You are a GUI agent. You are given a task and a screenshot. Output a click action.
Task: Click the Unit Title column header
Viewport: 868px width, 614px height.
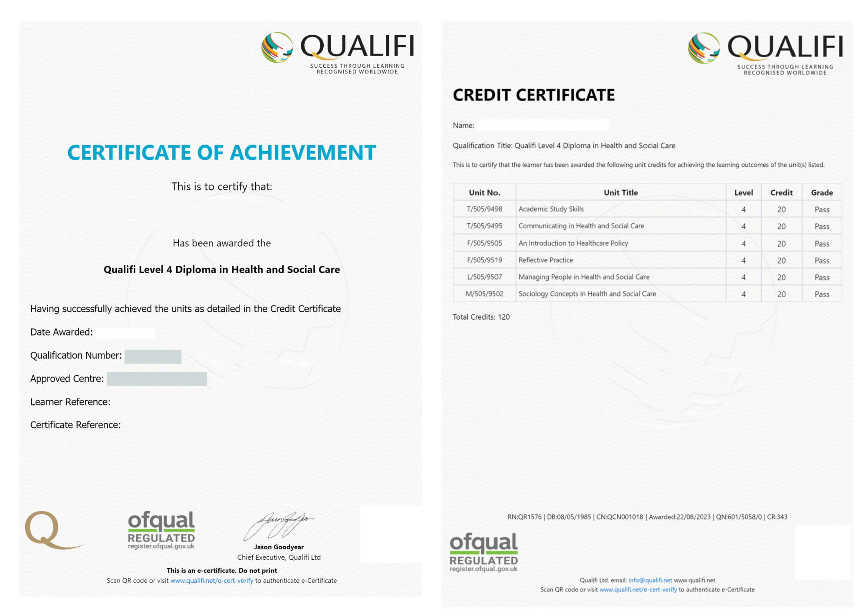pos(621,192)
